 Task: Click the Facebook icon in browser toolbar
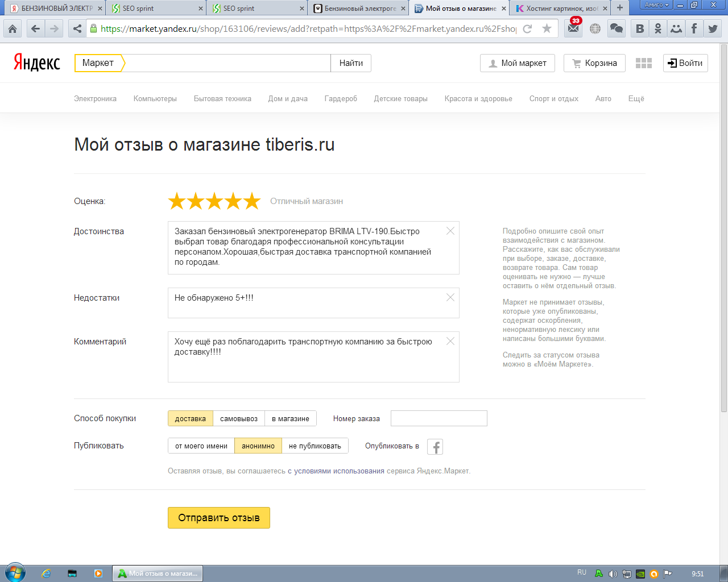tap(694, 28)
